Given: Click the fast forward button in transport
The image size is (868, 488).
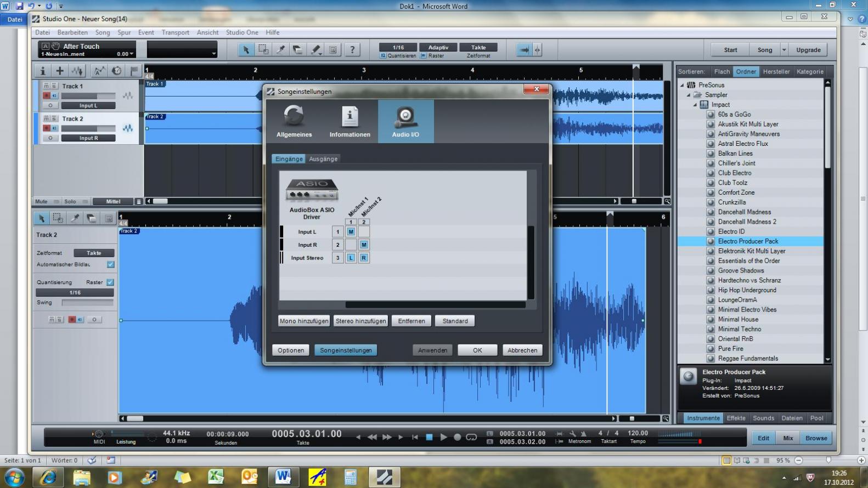Looking at the screenshot, I should 387,437.
